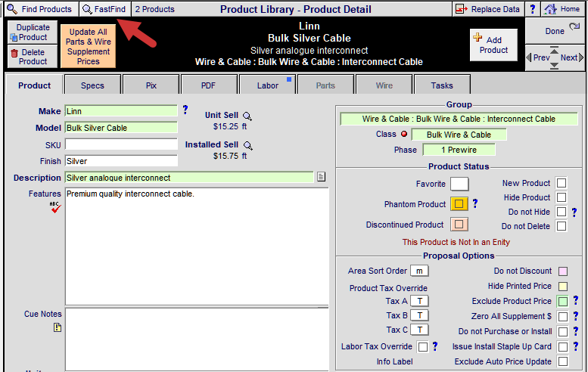Click inside the Features text area
This screenshot has height=372, width=588.
(x=197, y=246)
